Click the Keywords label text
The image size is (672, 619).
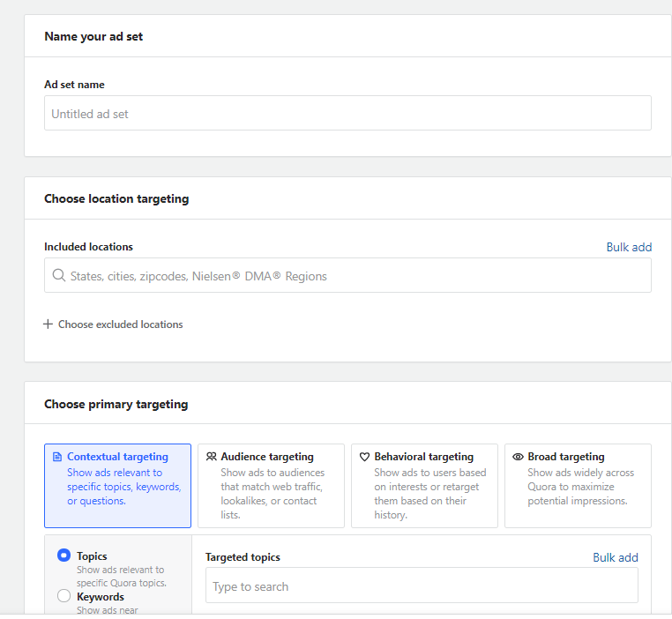[101, 597]
